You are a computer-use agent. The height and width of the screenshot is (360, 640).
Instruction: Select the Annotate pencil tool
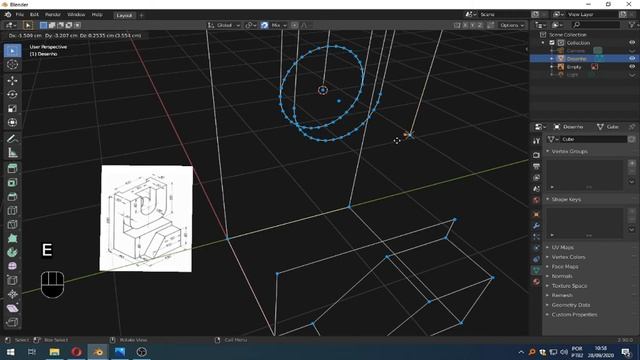point(12,139)
